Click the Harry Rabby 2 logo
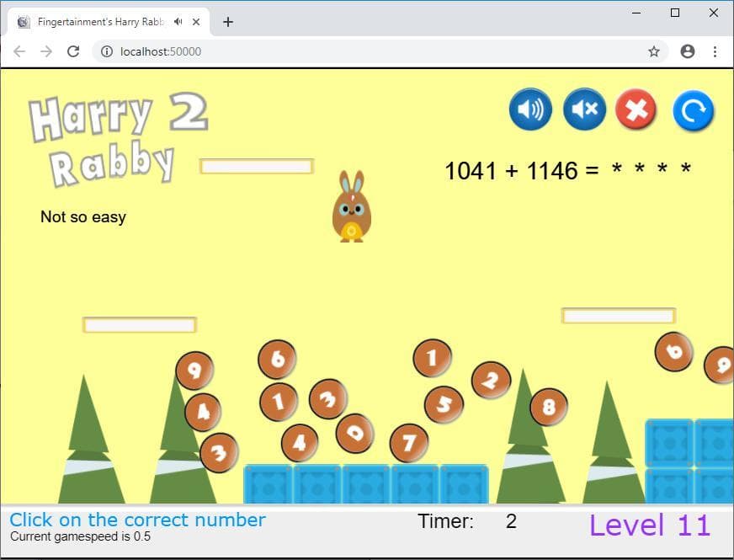This screenshot has height=560, width=734. pyautogui.click(x=118, y=139)
